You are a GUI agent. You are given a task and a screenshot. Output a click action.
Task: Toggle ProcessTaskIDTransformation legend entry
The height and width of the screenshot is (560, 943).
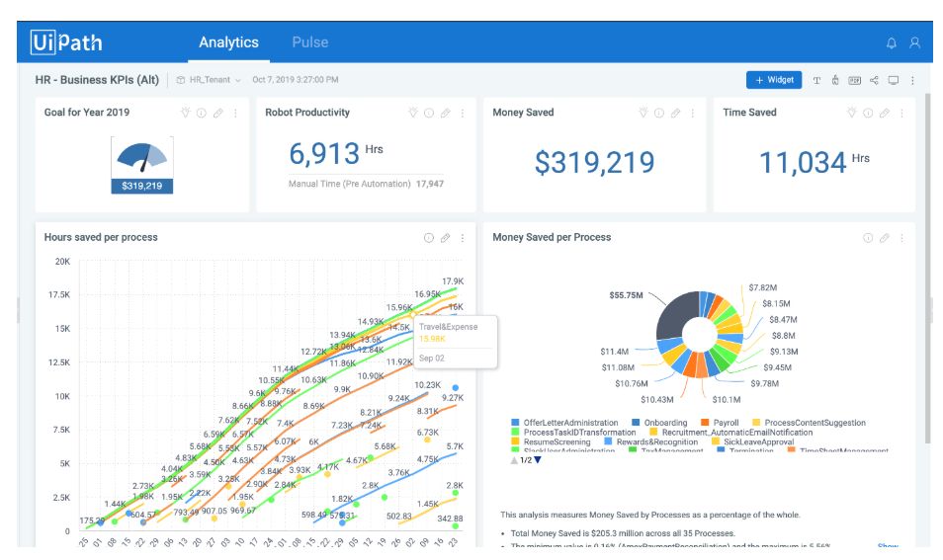pos(573,433)
